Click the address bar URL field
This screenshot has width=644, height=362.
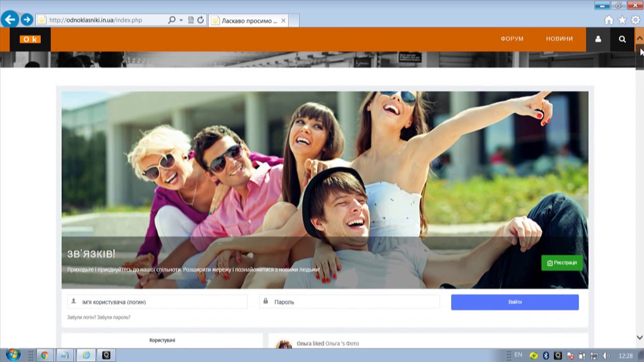pos(101,20)
